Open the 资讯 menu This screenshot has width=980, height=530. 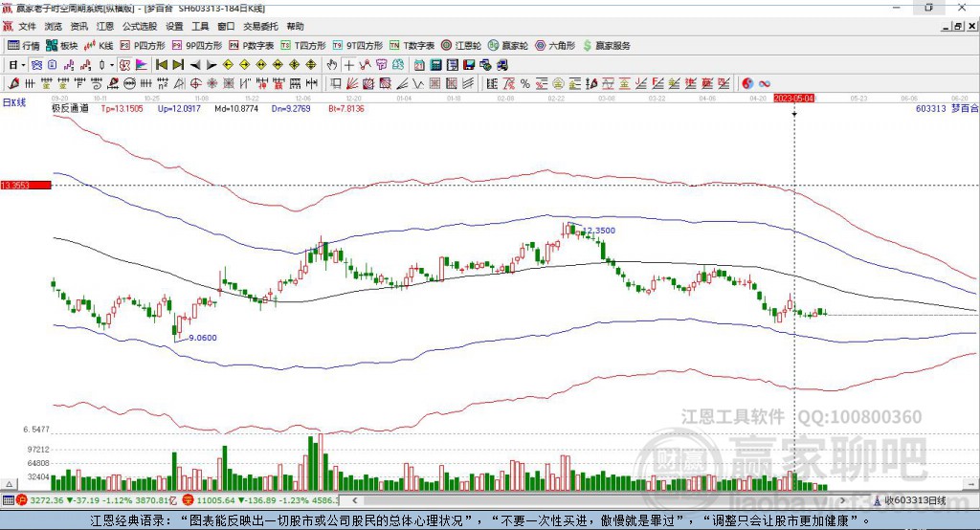(x=78, y=26)
